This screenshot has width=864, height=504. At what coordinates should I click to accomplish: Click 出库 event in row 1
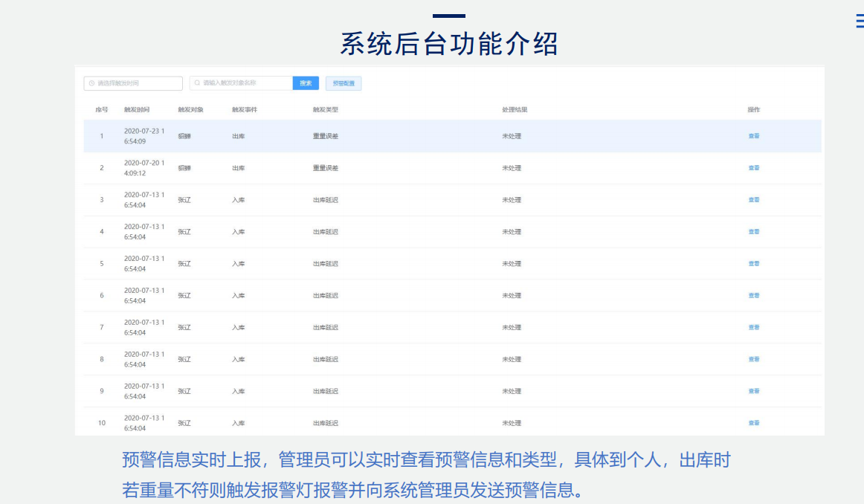239,136
